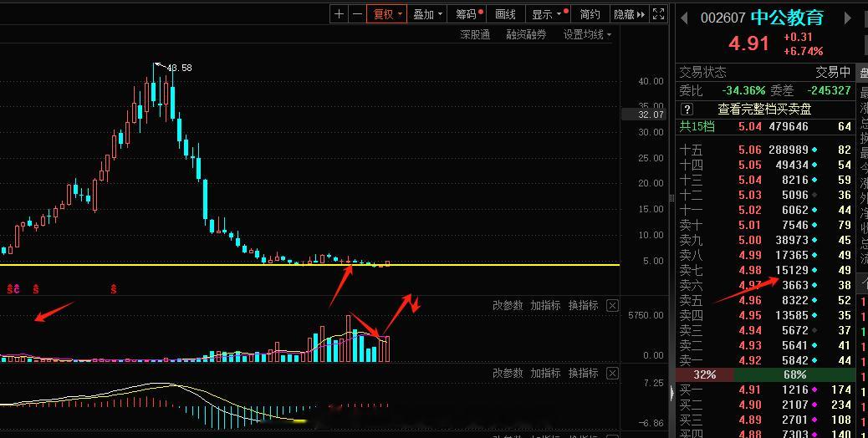This screenshot has width=868, height=438.
Task: Click the purple diamond in the 买三 row
Action: (814, 420)
